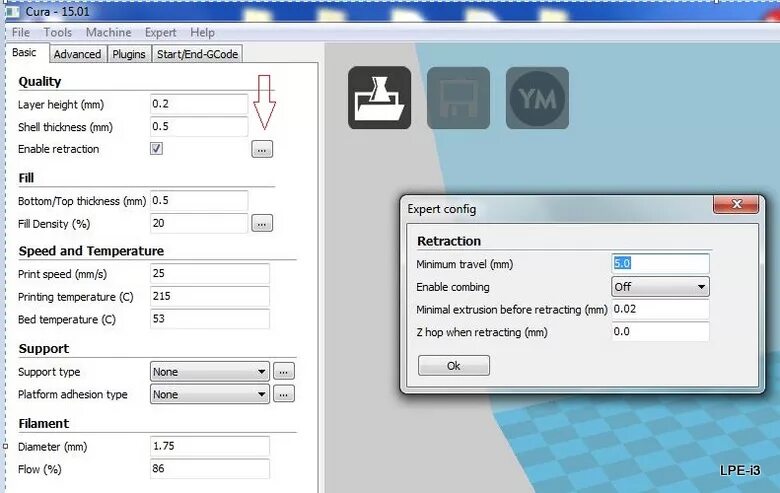Viewport: 780px width, 493px height.
Task: Switch to the Advanced tab
Action: point(78,54)
